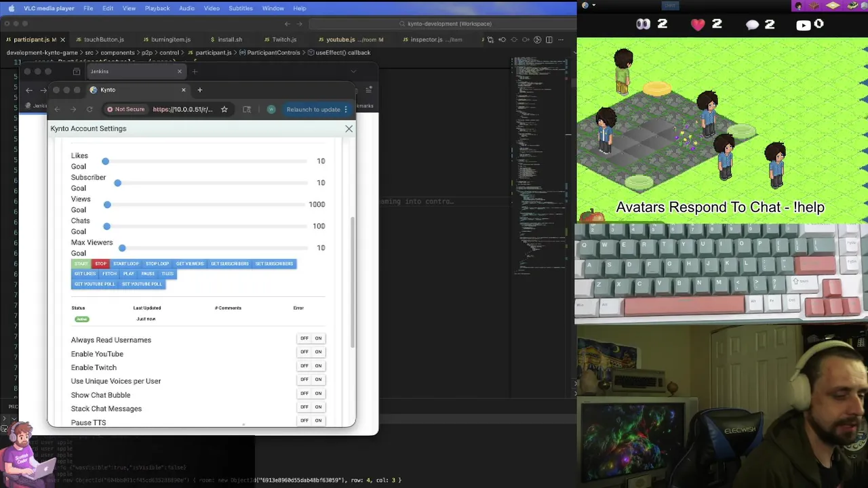
Task: Click the green START button
Action: tap(81, 264)
